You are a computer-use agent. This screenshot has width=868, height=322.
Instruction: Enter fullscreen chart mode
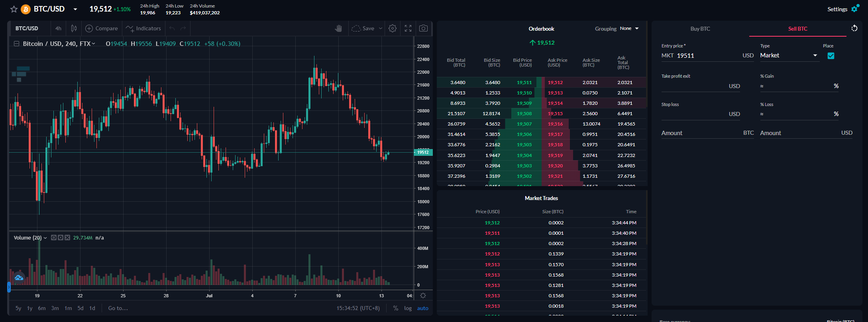(x=408, y=28)
